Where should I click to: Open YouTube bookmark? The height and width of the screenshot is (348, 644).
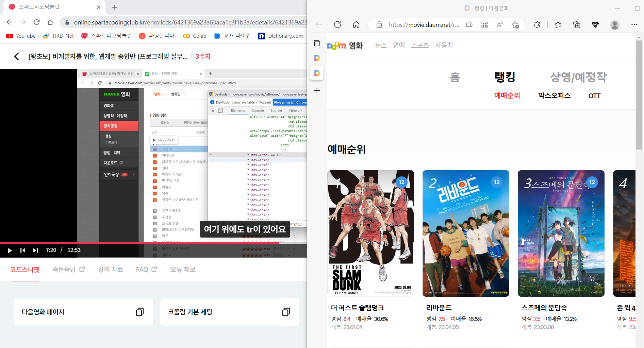click(x=21, y=36)
